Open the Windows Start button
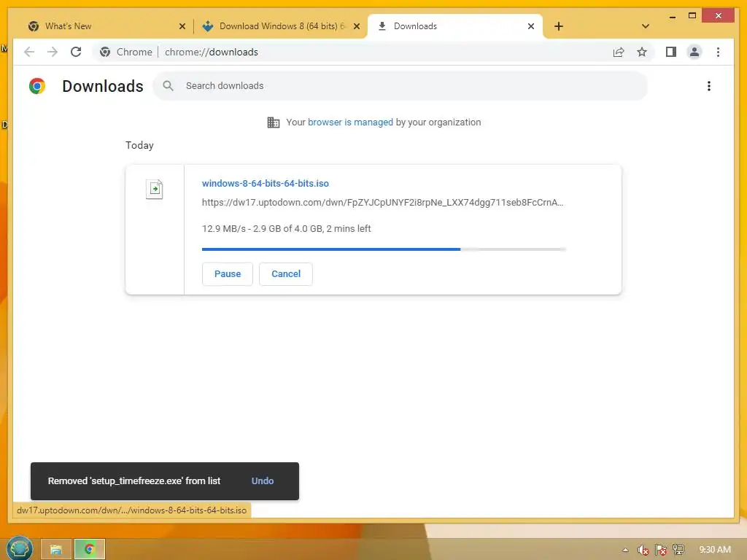The width and height of the screenshot is (747, 560). coord(19,548)
